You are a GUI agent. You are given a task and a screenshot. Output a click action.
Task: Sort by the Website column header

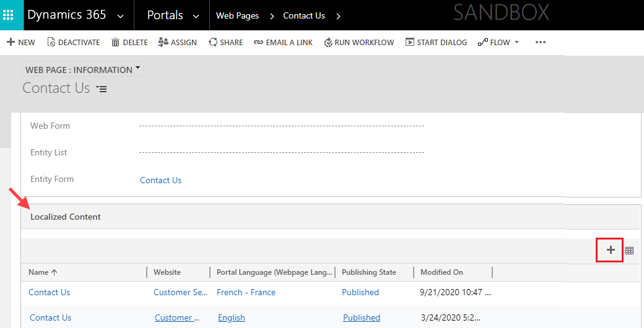(x=167, y=272)
